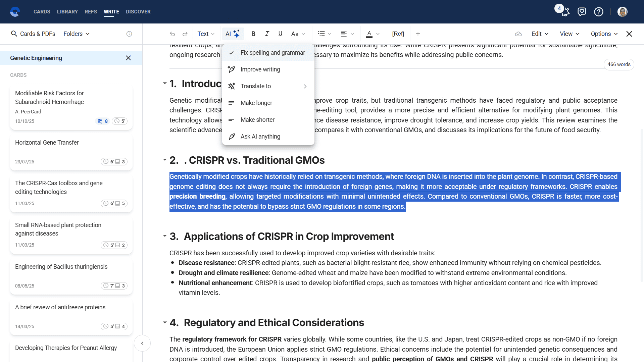Open the font color picker

tap(369, 34)
